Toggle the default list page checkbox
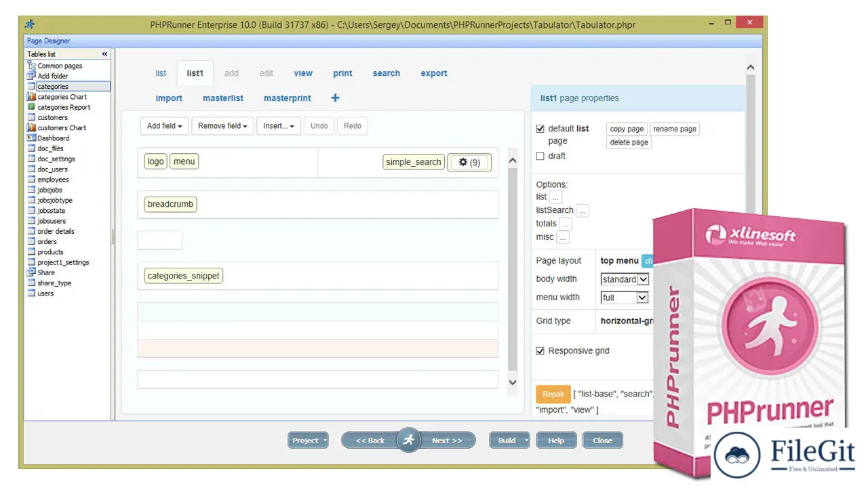This screenshot has height=488, width=868. pyautogui.click(x=540, y=129)
